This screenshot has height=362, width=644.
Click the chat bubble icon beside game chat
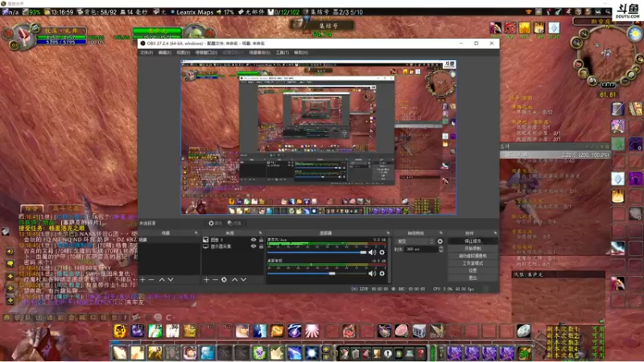(10, 264)
